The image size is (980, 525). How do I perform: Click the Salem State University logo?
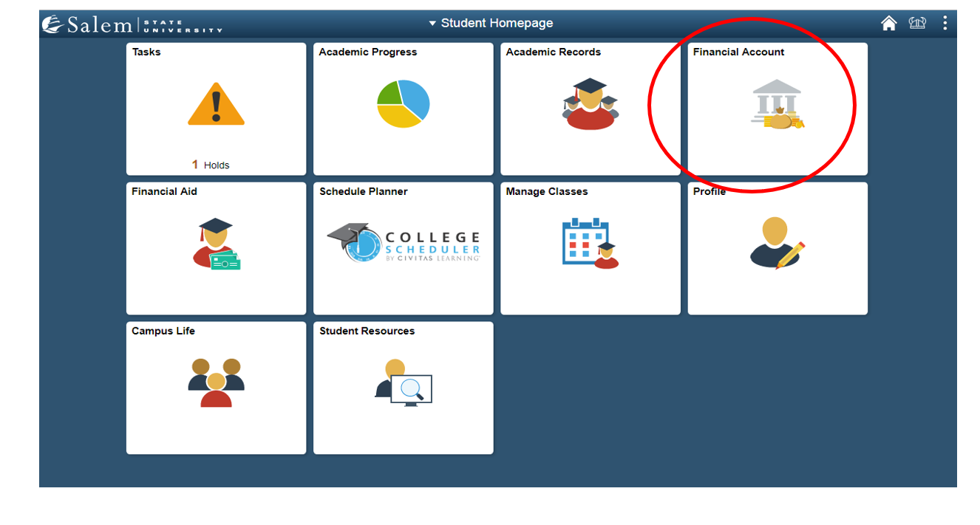(x=132, y=24)
